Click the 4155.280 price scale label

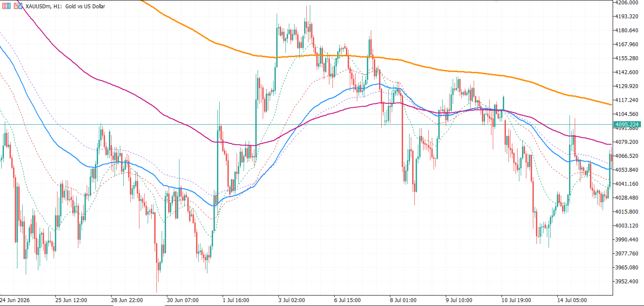click(627, 58)
